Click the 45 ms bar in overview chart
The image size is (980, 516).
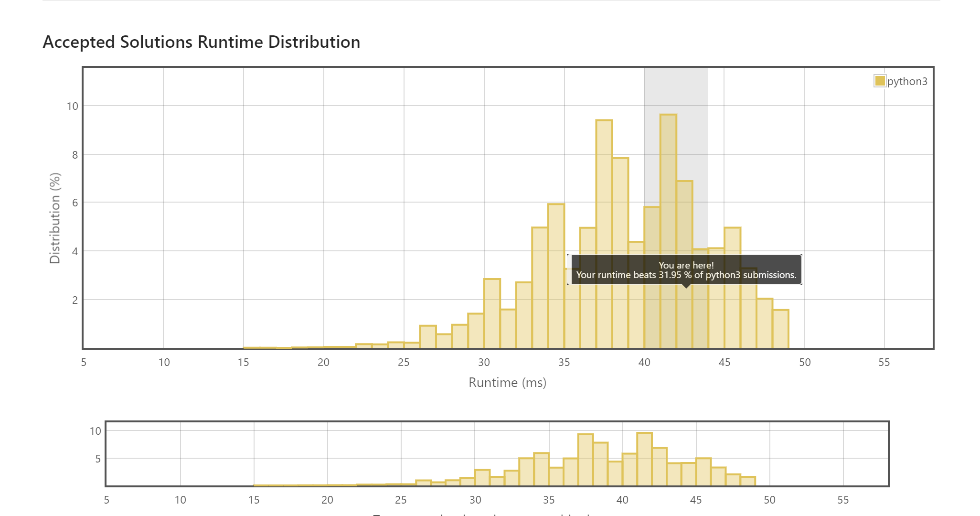pyautogui.click(x=703, y=472)
